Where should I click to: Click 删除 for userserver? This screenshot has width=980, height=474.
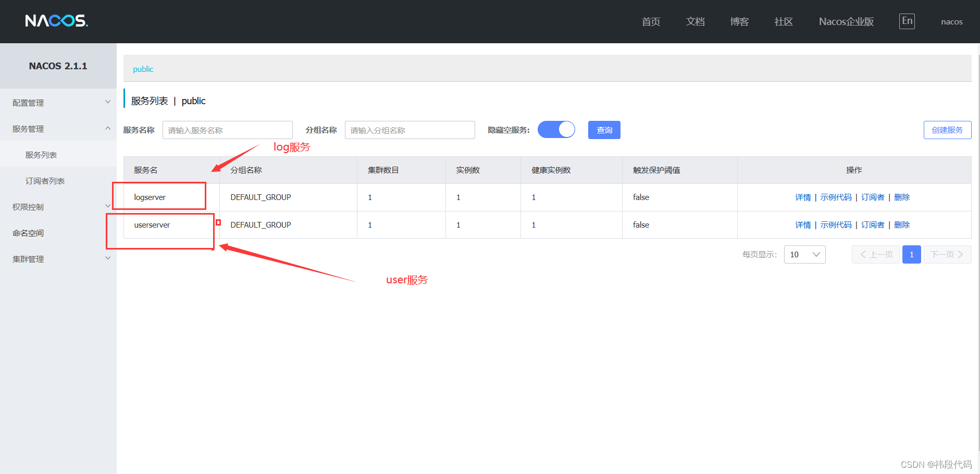[902, 225]
